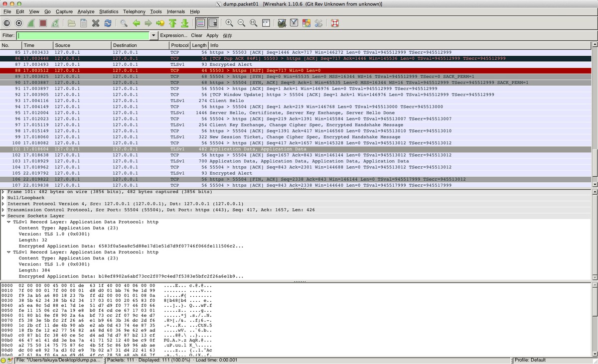Open help with the lifebuoy icon
Screen dimensions: 598x364
point(335,23)
